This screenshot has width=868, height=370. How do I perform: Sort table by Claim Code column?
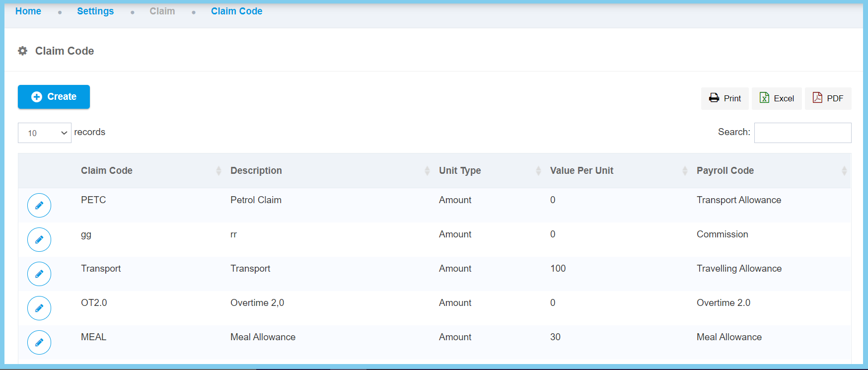pos(107,171)
